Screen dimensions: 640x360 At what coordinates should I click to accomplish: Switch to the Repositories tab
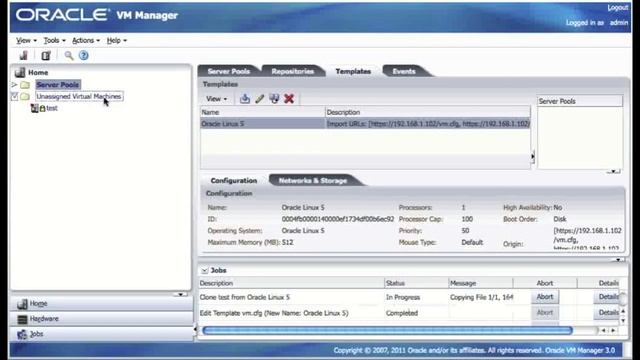pos(293,71)
